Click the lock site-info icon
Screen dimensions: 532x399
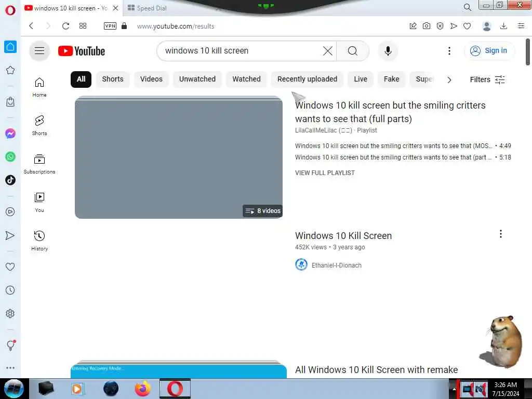[x=124, y=26]
